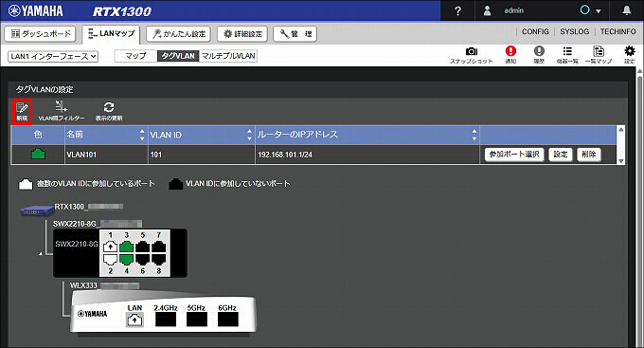Open the gray 履歴 history icon
The height and width of the screenshot is (348, 644).
pos(539,55)
